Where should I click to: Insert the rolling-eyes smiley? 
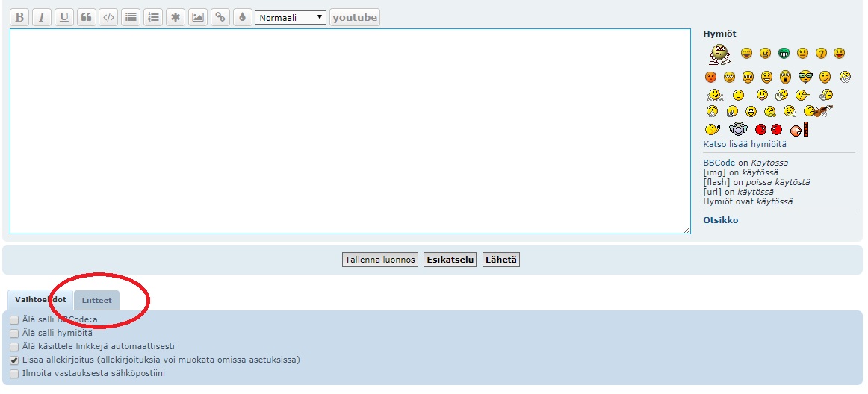point(730,77)
